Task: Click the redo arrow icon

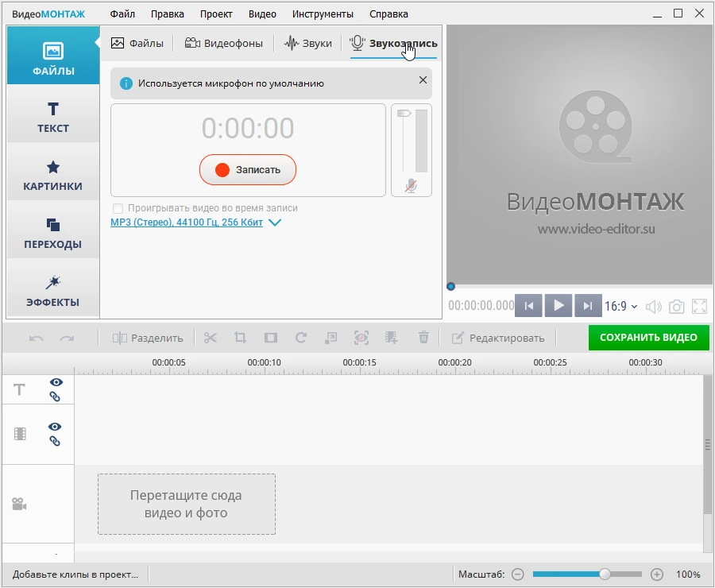Action: (67, 338)
